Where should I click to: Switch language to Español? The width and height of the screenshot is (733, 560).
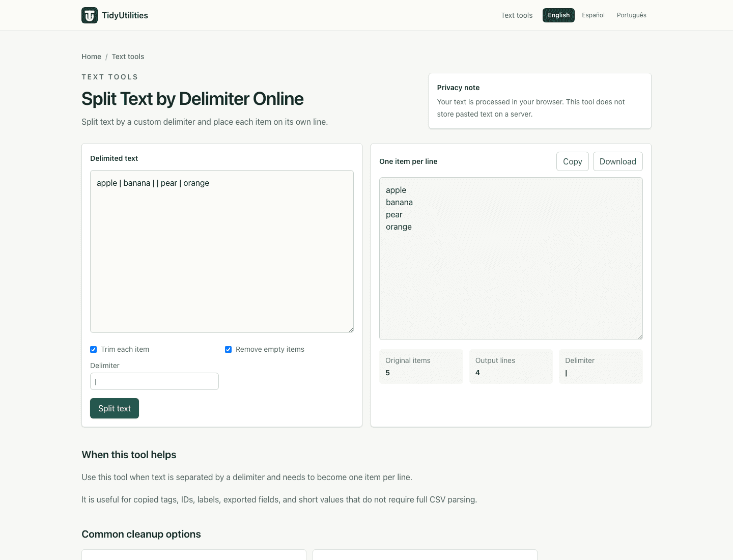coord(594,15)
